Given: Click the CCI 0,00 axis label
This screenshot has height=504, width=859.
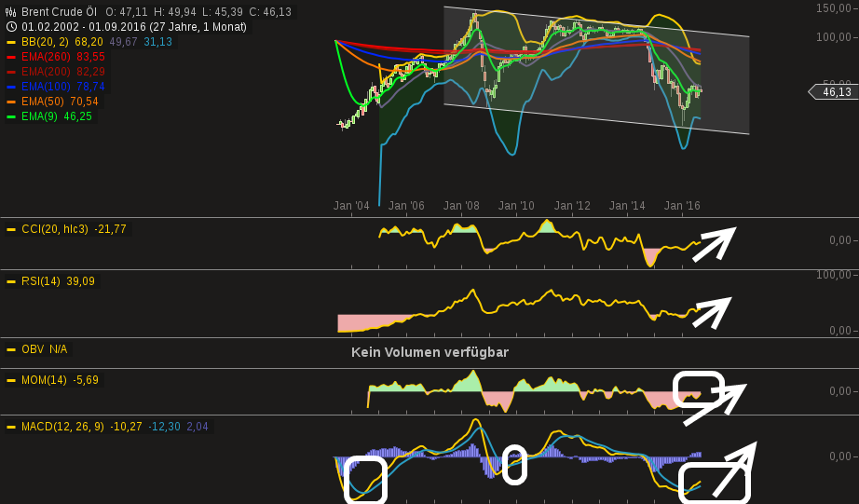Looking at the screenshot, I should pos(841,240).
